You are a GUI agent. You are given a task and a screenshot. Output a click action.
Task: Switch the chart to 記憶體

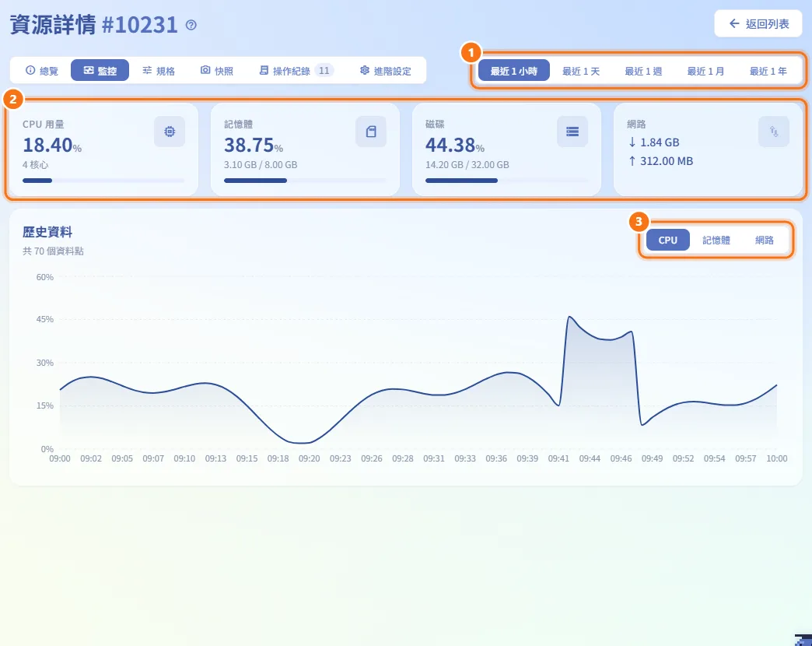tap(716, 240)
